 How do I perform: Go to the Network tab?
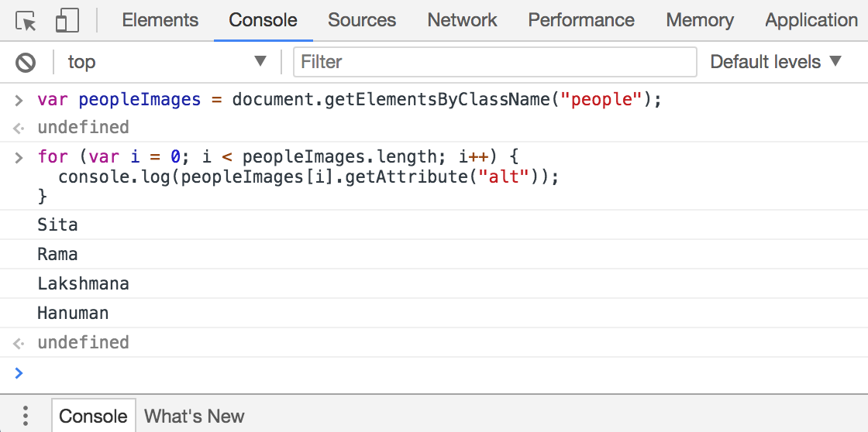462,21
